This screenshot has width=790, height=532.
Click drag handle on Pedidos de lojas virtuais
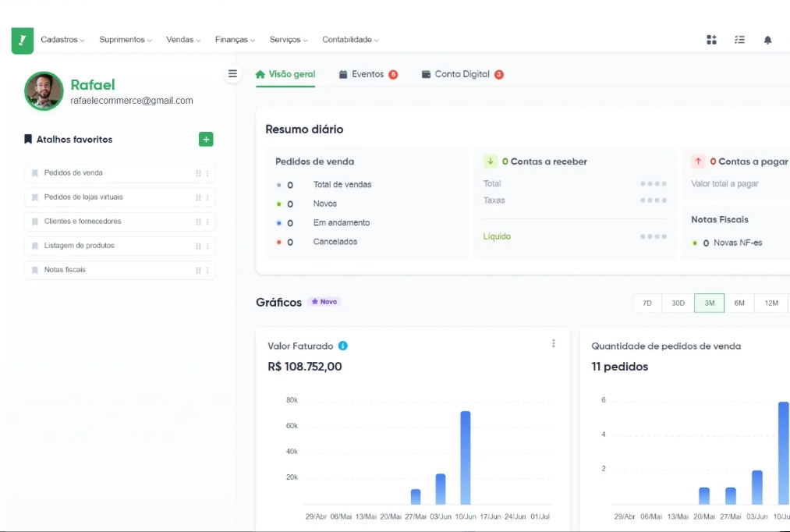tap(198, 197)
